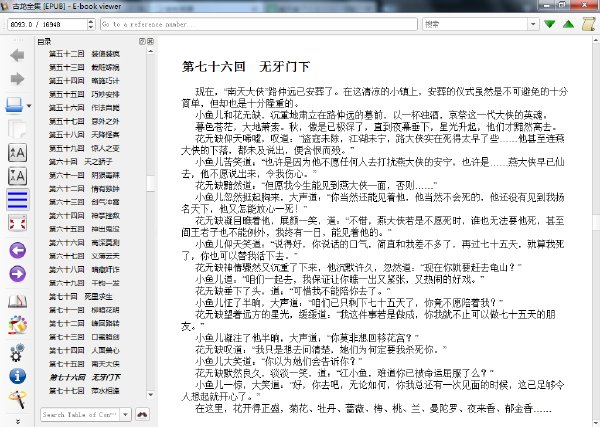Toggle the Table of Contents panel button
This screenshot has height=427, width=600.
tap(17, 200)
